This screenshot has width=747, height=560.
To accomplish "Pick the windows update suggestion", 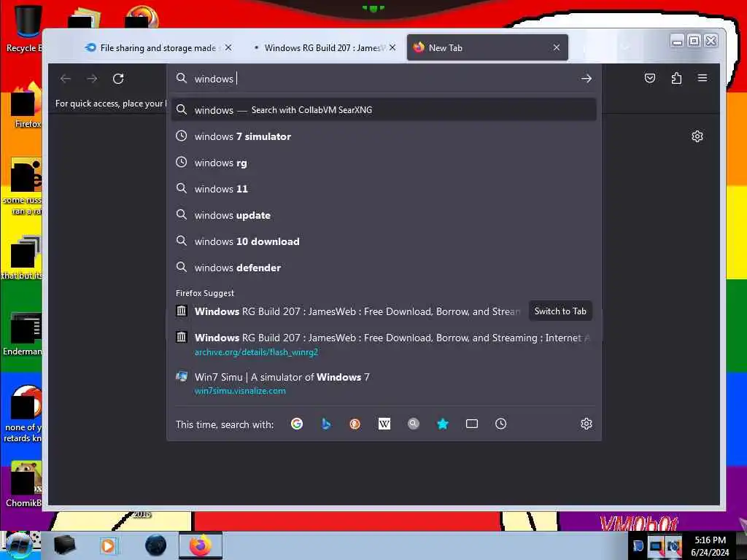I will (x=384, y=215).
